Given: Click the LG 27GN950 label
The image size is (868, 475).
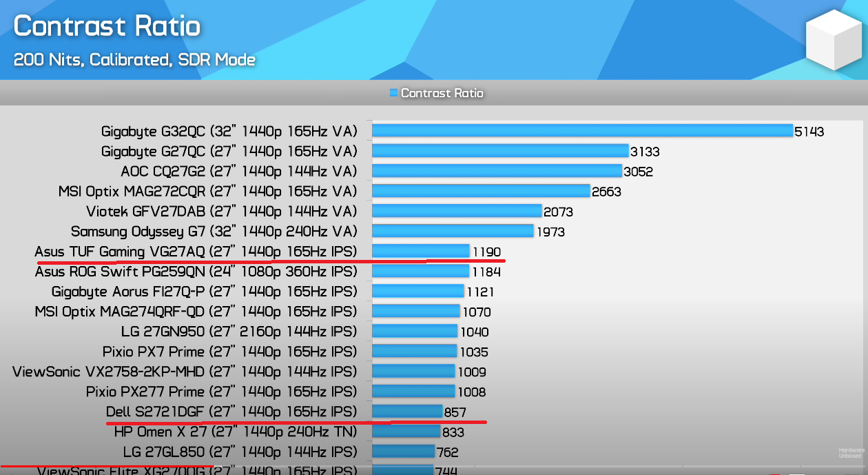Looking at the screenshot, I should pos(239,332).
